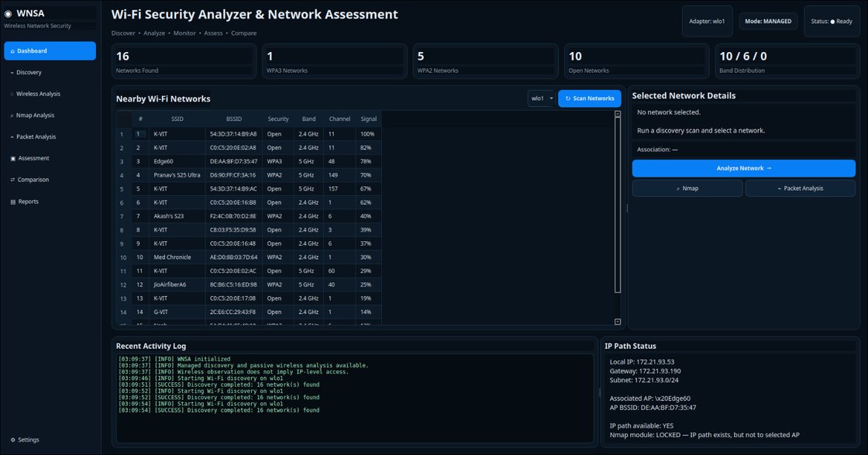Viewport: 868px width, 455px height.
Task: Select the G-VIT network row
Action: point(257,312)
